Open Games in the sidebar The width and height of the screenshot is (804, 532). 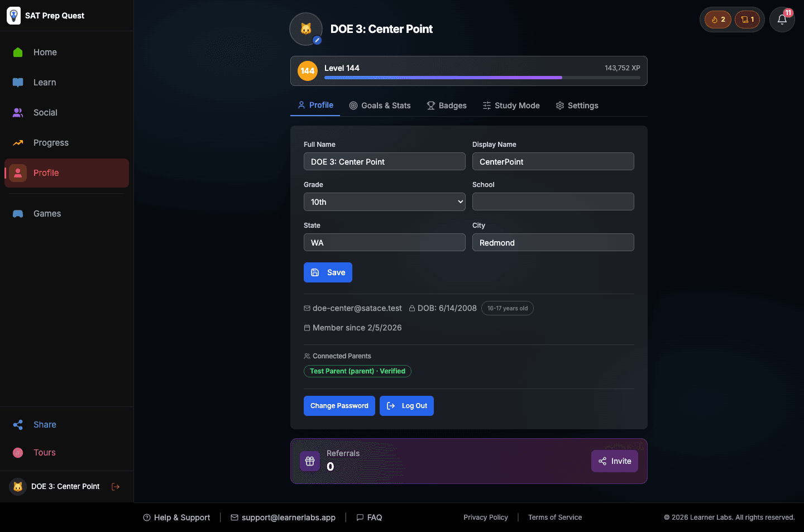point(47,213)
